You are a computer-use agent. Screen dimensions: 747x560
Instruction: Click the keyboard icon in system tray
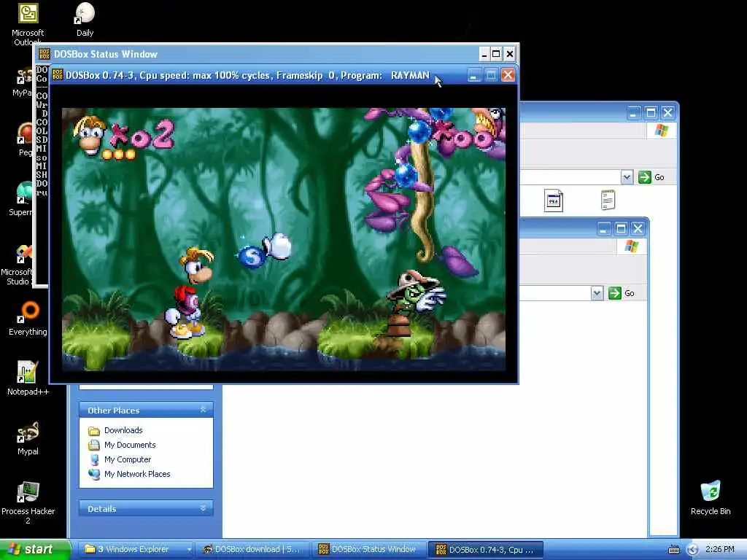(x=673, y=550)
